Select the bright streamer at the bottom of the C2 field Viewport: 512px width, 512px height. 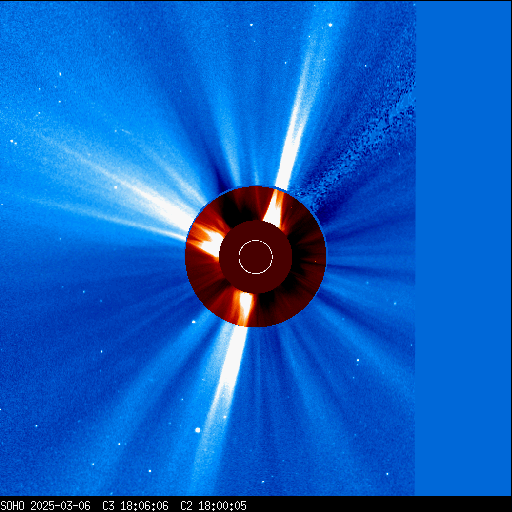click(x=246, y=307)
